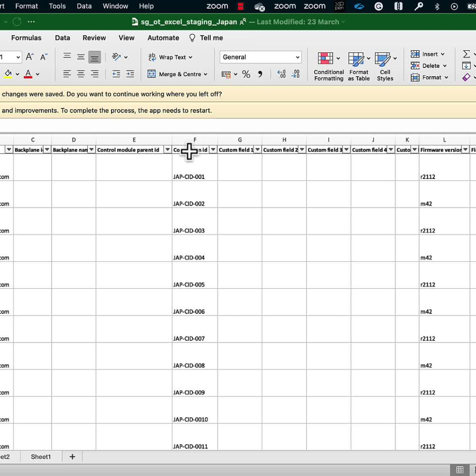Increase font size with large A icon
476x476 pixels.
29,57
